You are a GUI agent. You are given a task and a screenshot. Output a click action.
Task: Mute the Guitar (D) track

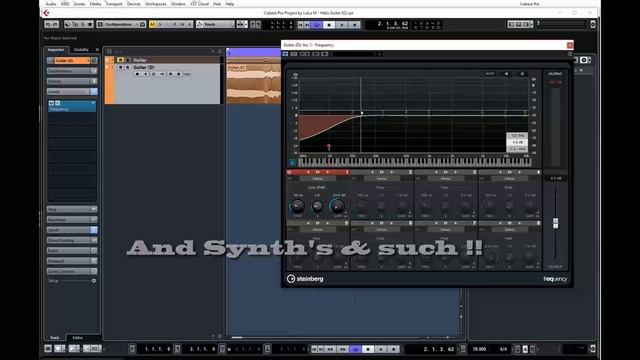pos(121,67)
